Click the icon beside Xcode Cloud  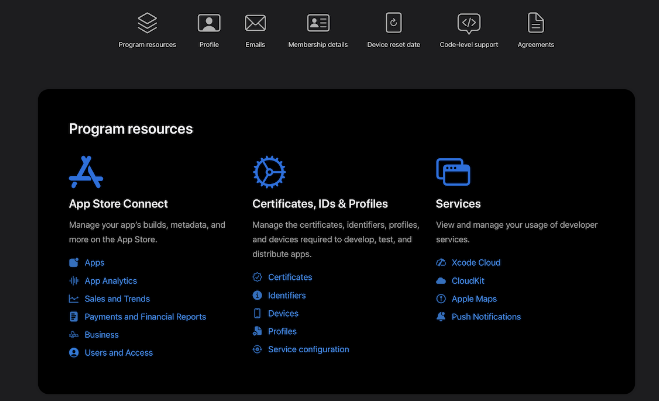coord(441,263)
